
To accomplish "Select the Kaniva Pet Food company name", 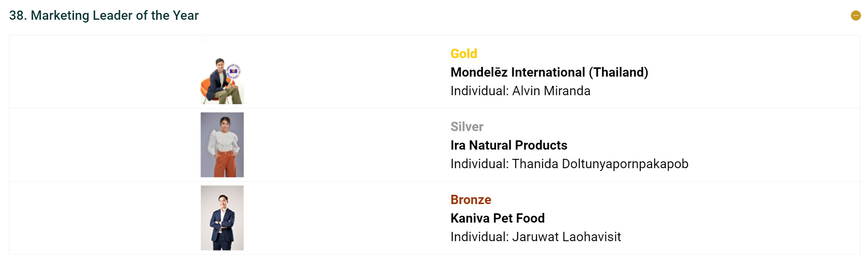I will tap(497, 218).
